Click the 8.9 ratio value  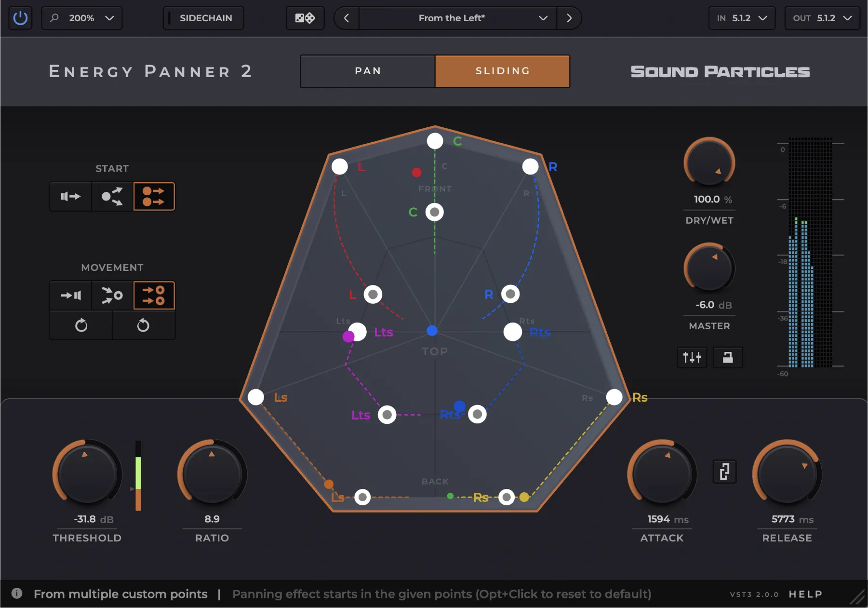[x=212, y=519]
